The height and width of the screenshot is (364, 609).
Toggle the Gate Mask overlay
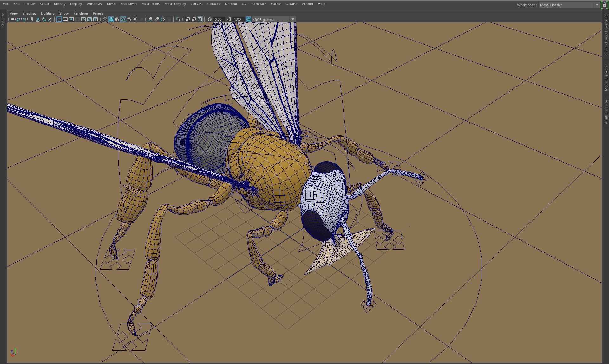77,19
